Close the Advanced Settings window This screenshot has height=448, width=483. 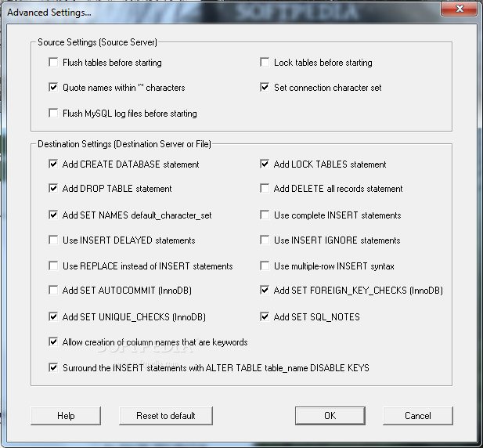[460, 9]
